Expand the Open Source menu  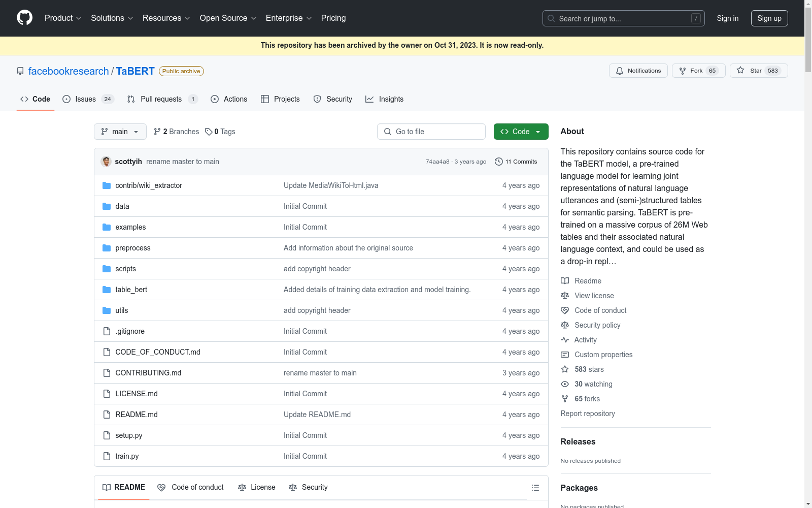(x=228, y=18)
